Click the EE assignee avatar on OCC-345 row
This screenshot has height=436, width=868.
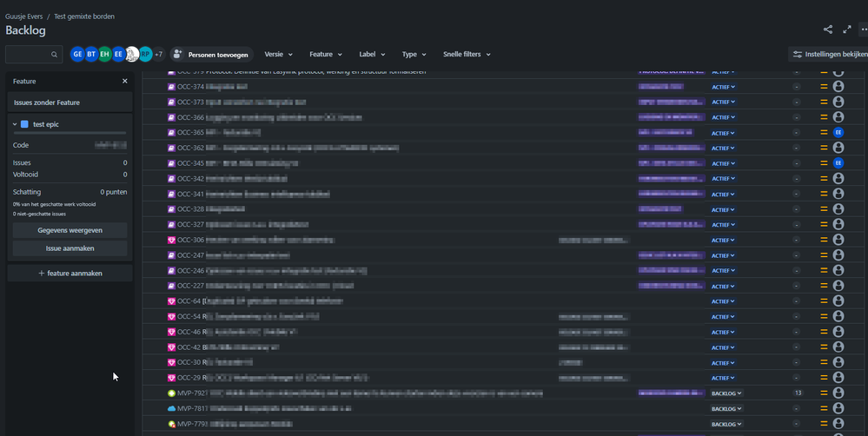[x=838, y=163]
